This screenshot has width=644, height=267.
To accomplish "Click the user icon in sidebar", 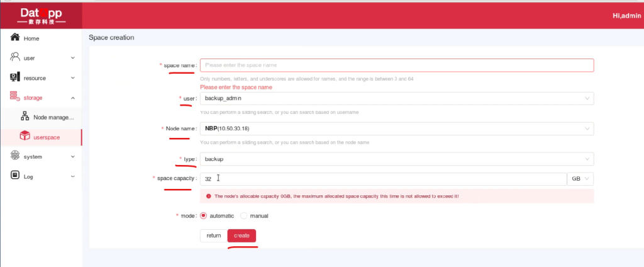I will [15, 57].
